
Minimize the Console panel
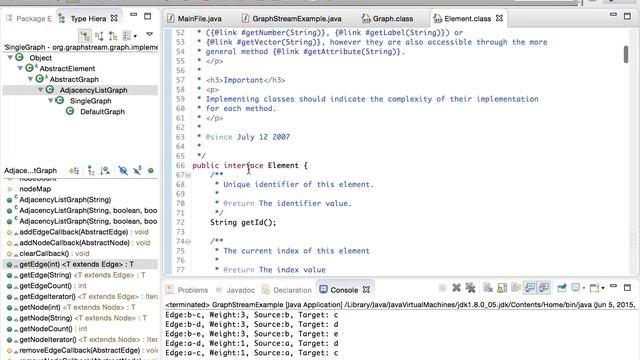click(x=613, y=287)
